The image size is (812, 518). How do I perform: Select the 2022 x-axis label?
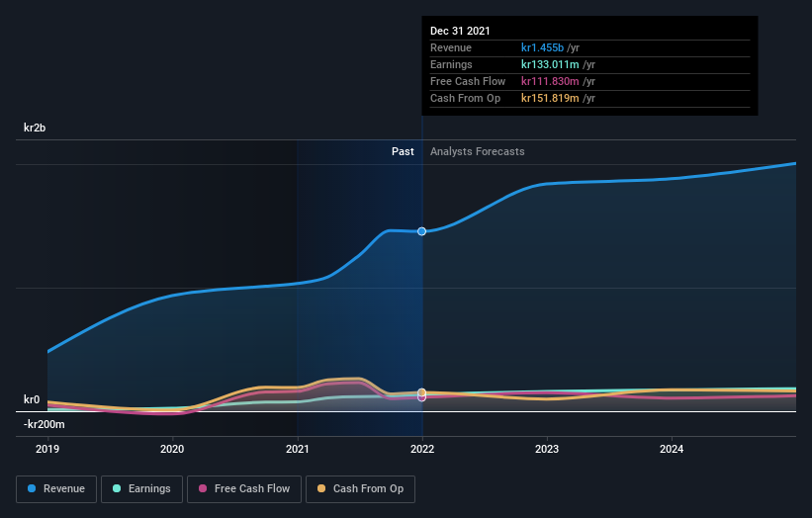[422, 449]
